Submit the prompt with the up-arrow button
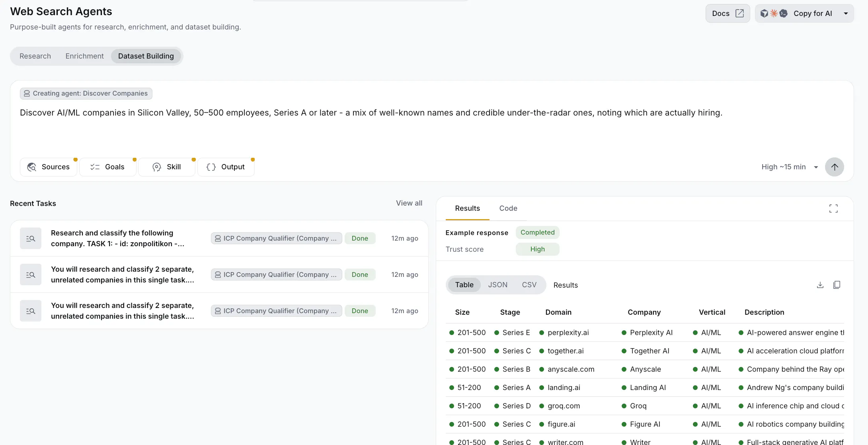Screen dimensions: 868x445 pyautogui.click(x=834, y=167)
